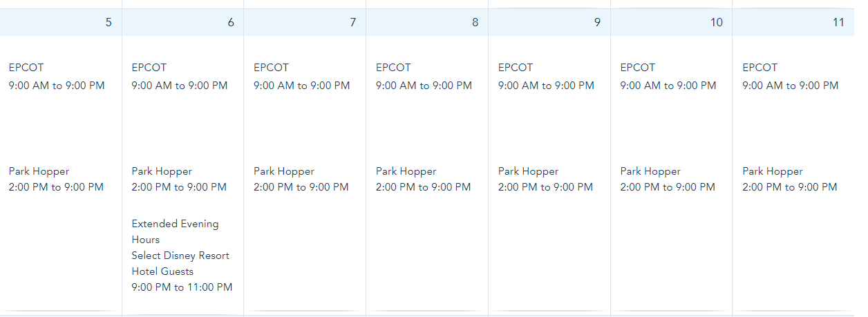
Task: Select day 10 date header
Action: tap(716, 22)
